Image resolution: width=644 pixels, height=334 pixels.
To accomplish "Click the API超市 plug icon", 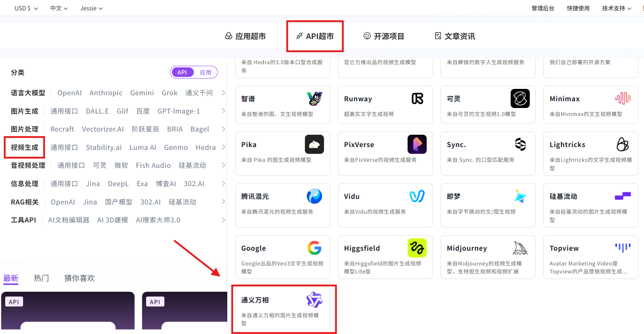I will pos(299,36).
